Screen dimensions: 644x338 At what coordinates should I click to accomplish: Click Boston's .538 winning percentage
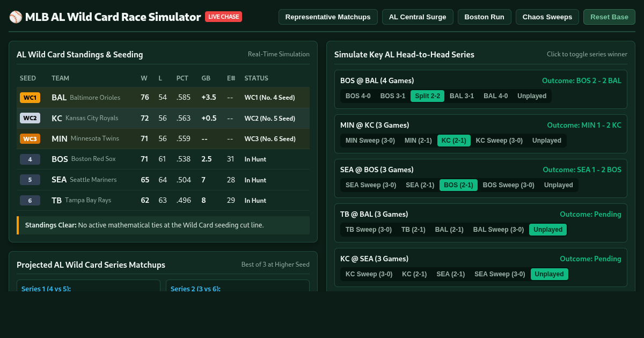coord(184,159)
